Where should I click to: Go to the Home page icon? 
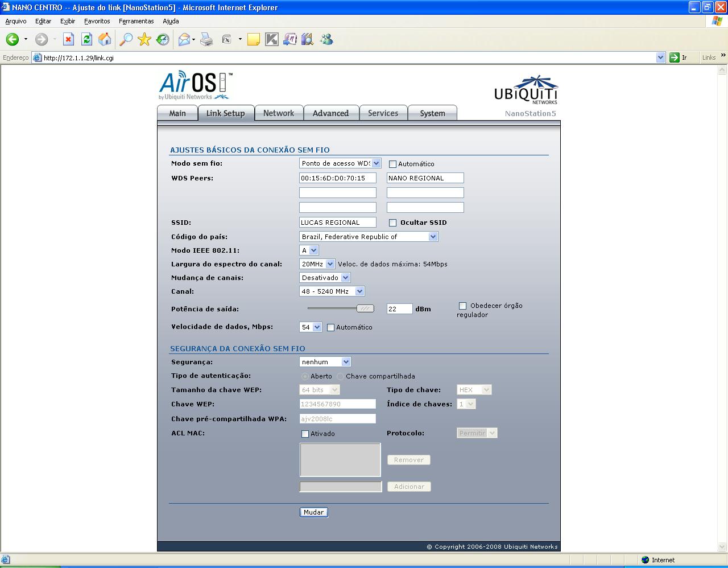[105, 39]
